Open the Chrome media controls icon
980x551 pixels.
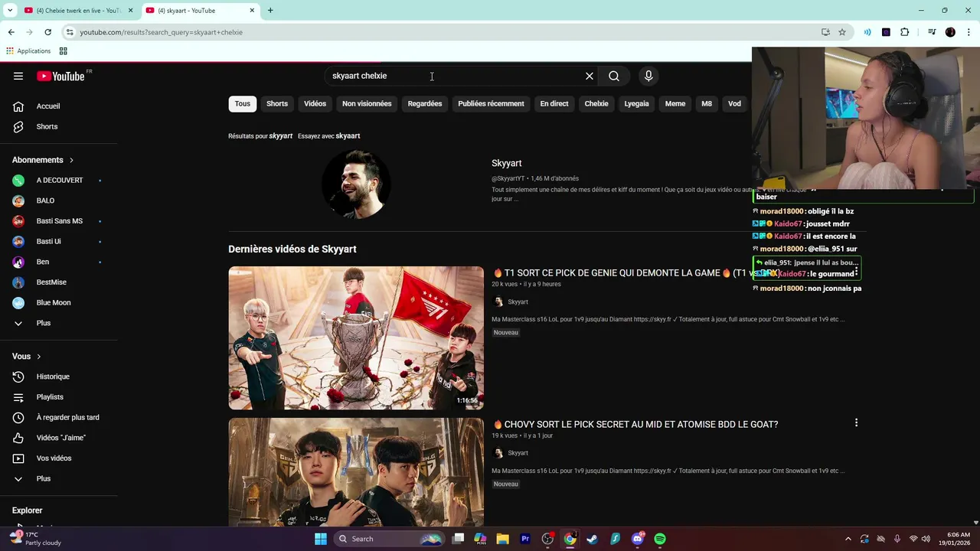pyautogui.click(x=932, y=32)
